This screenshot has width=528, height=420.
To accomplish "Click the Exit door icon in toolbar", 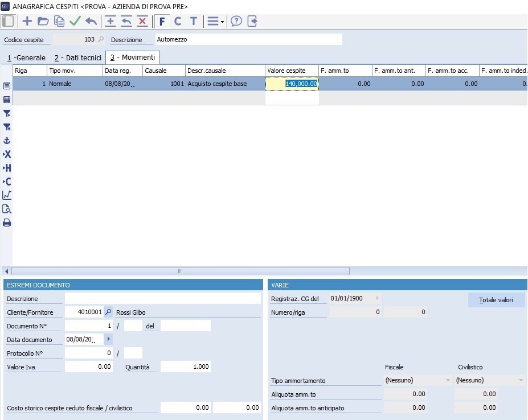I will pos(252,22).
